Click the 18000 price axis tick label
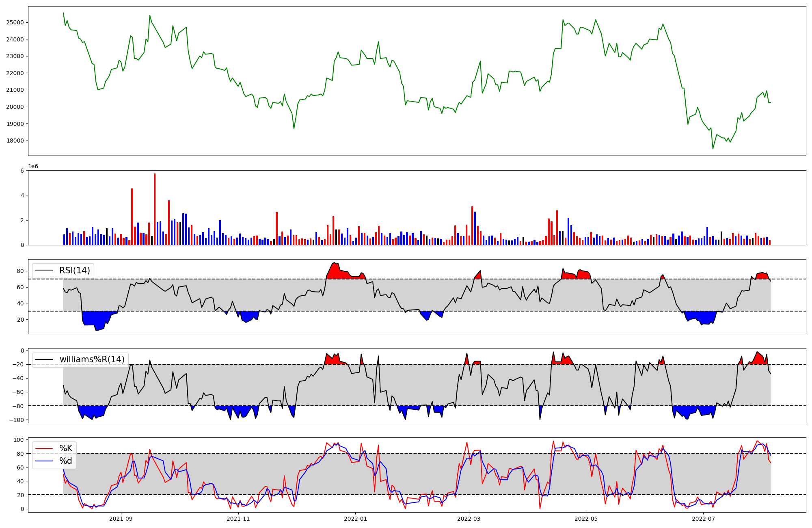The width and height of the screenshot is (812, 528). (x=15, y=141)
